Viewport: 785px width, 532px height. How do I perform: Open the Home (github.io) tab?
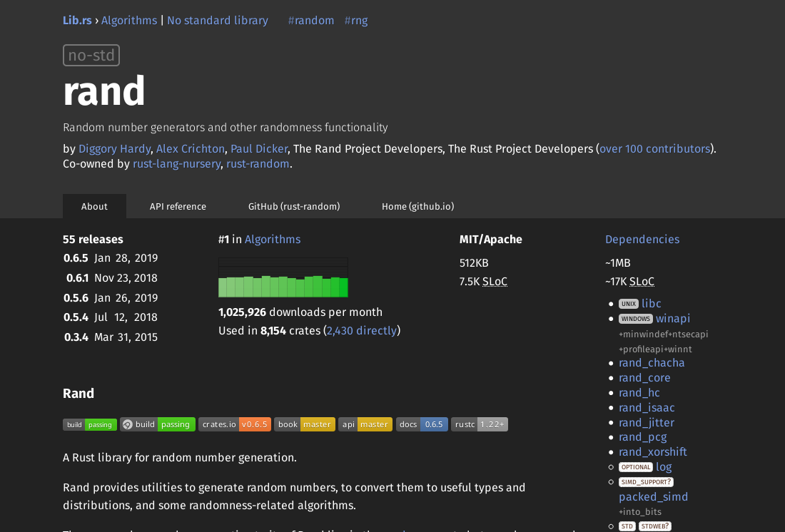(x=418, y=206)
